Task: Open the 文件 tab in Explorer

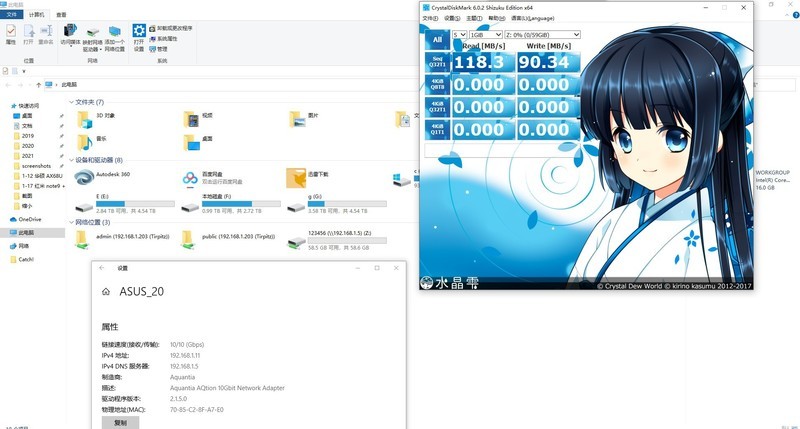Action: [11, 14]
